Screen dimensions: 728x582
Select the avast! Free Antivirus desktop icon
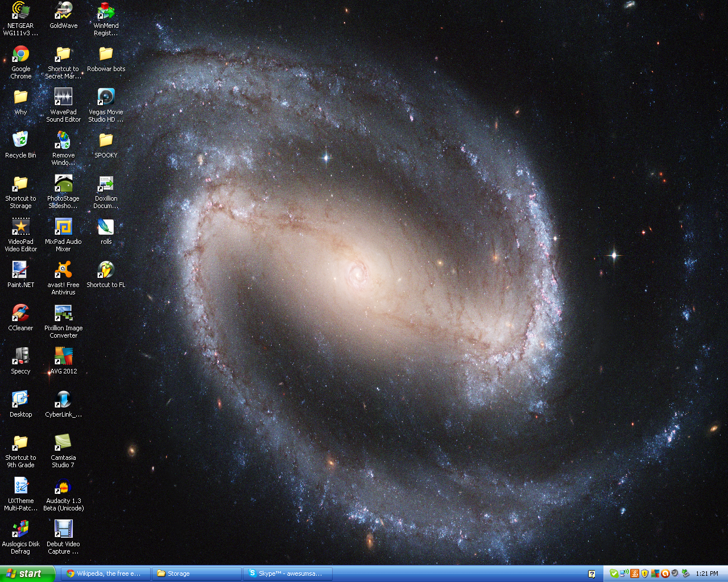(x=63, y=278)
